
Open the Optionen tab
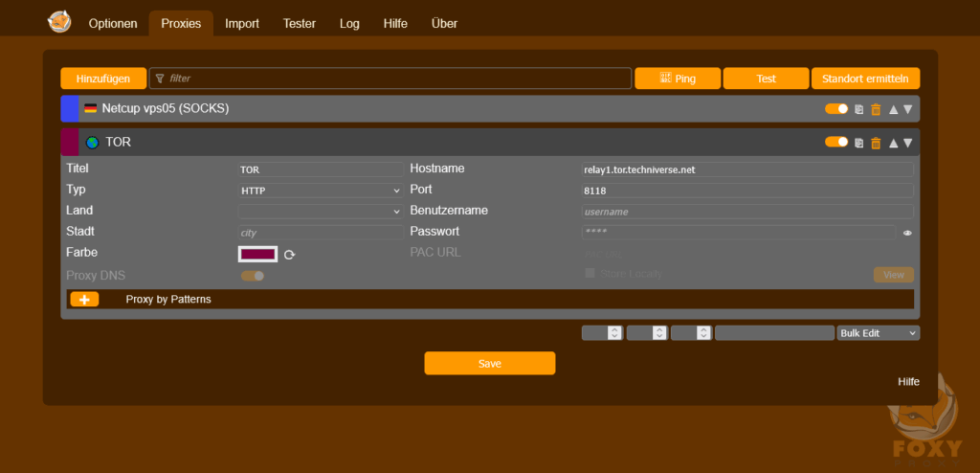[113, 24]
